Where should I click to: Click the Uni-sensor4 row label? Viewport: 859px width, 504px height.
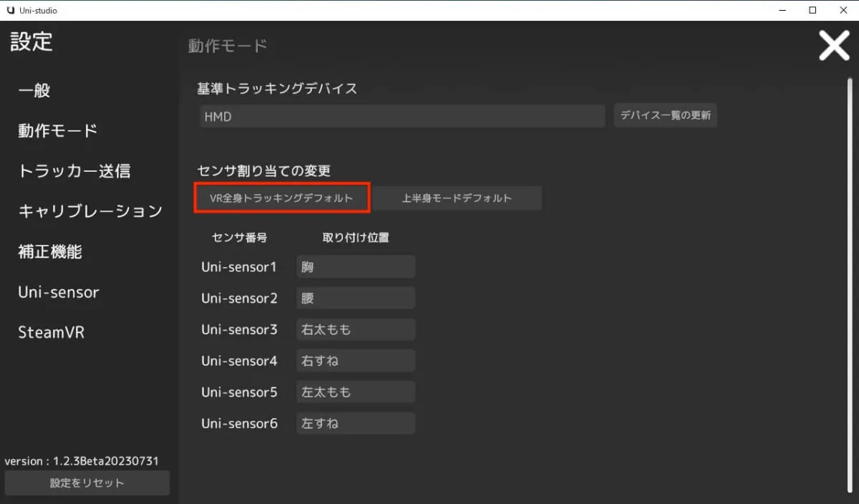(x=239, y=361)
